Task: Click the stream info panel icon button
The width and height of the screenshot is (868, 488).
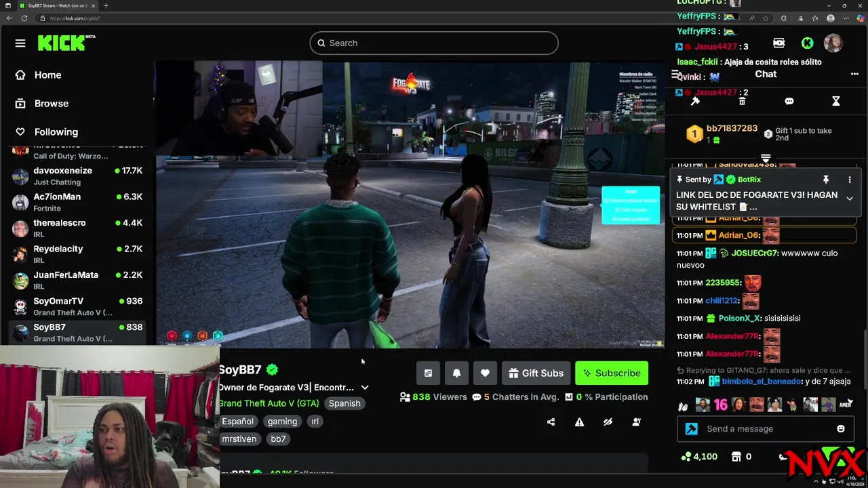Action: 428,373
